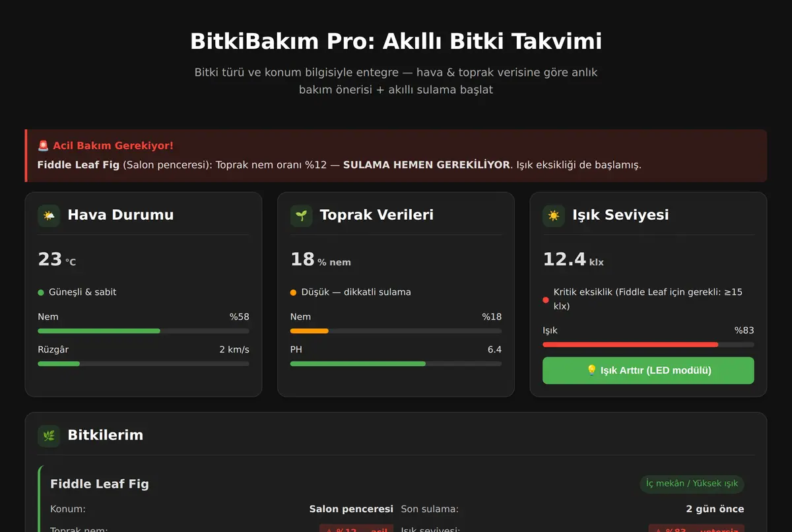Click the Güneşli & sabit status text
Viewport: 792px width, 532px height.
[82, 292]
